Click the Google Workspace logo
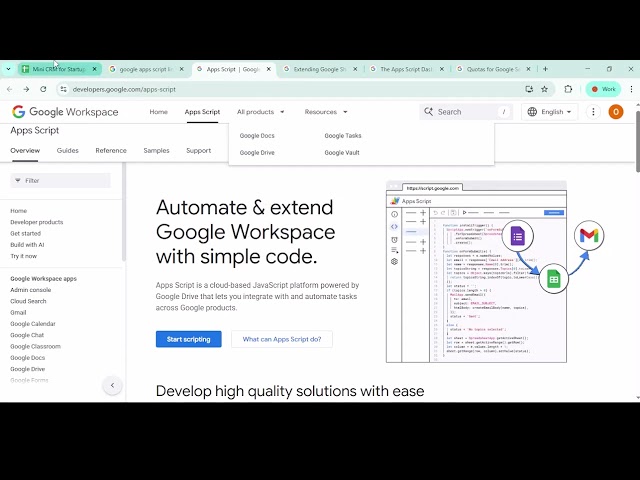Screen dimensions: 640x480 65,112
